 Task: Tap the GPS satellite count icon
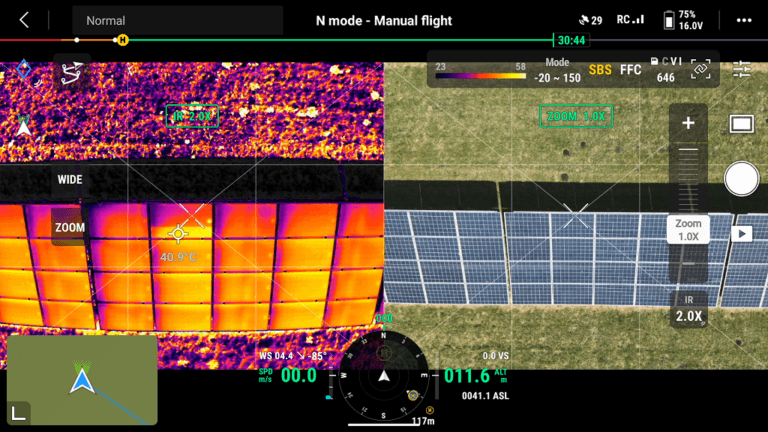pos(590,20)
